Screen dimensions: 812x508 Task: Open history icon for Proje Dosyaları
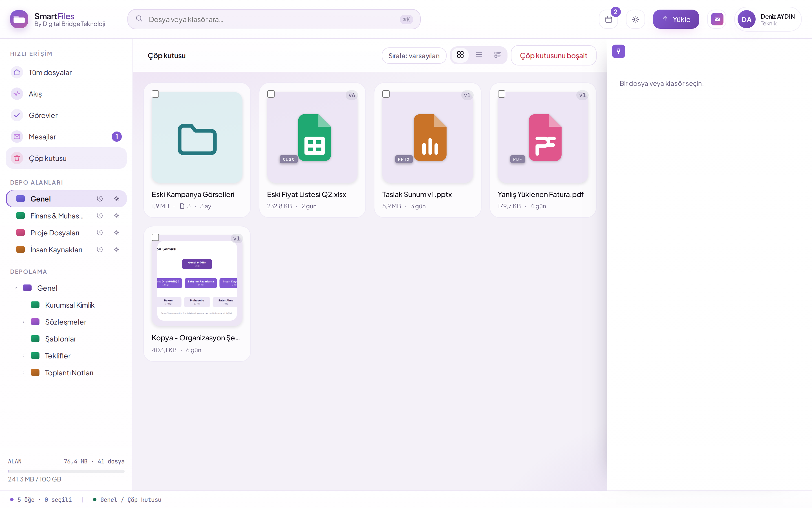coord(100,233)
